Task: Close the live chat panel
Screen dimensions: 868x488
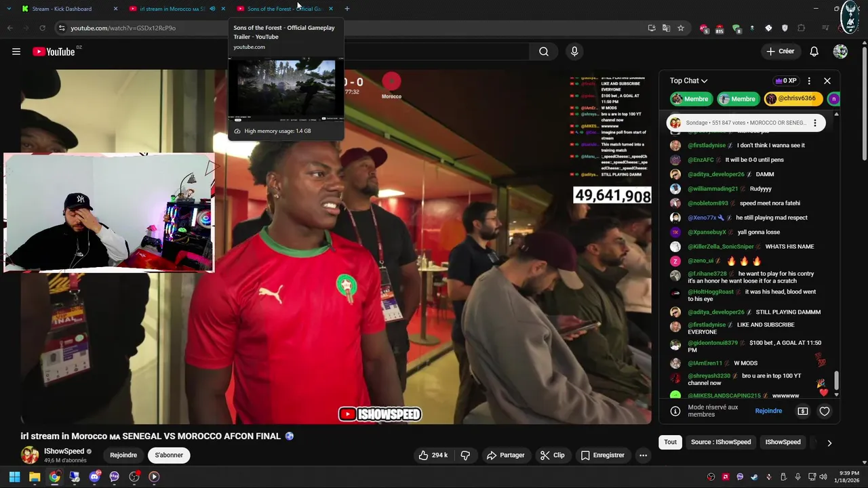Action: coord(827,81)
